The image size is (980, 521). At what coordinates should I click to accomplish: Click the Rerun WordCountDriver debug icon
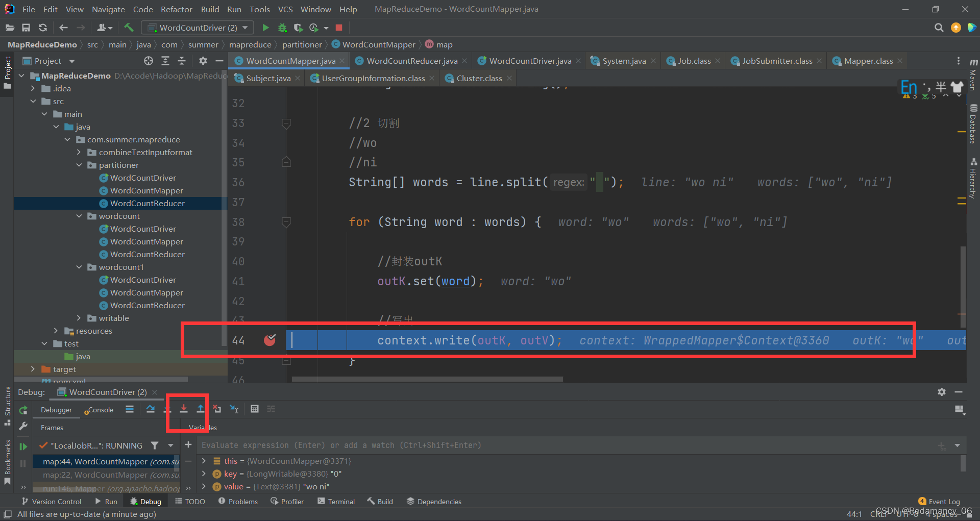[x=23, y=410]
